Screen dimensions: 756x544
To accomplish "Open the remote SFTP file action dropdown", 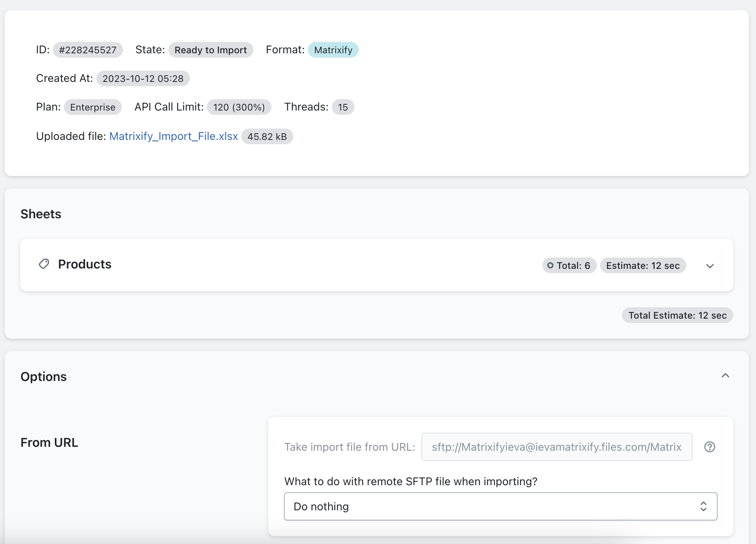I will point(500,506).
